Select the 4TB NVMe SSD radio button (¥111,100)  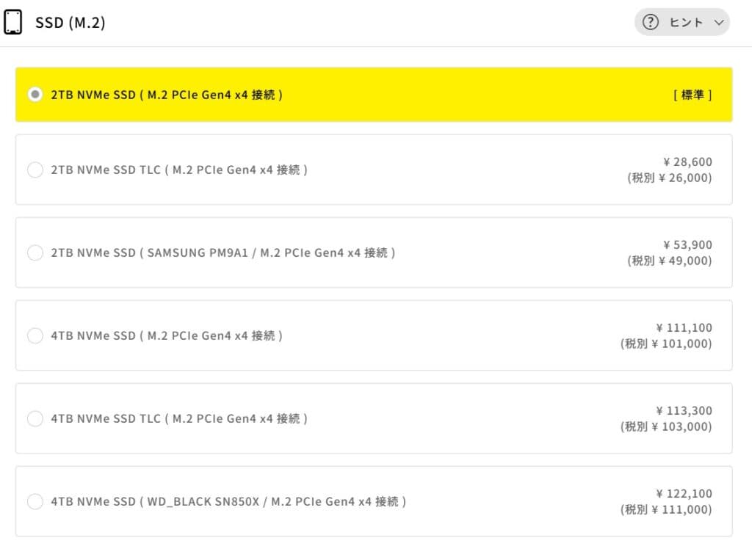[35, 335]
